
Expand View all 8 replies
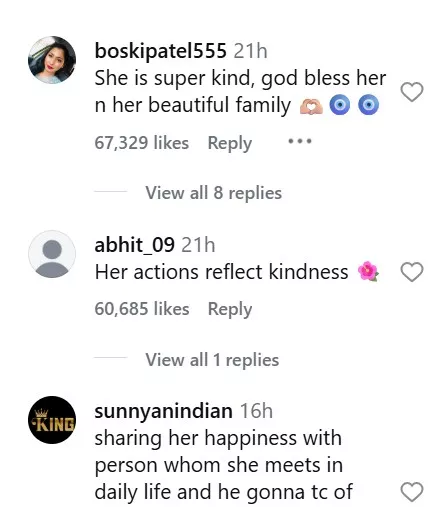point(214,193)
